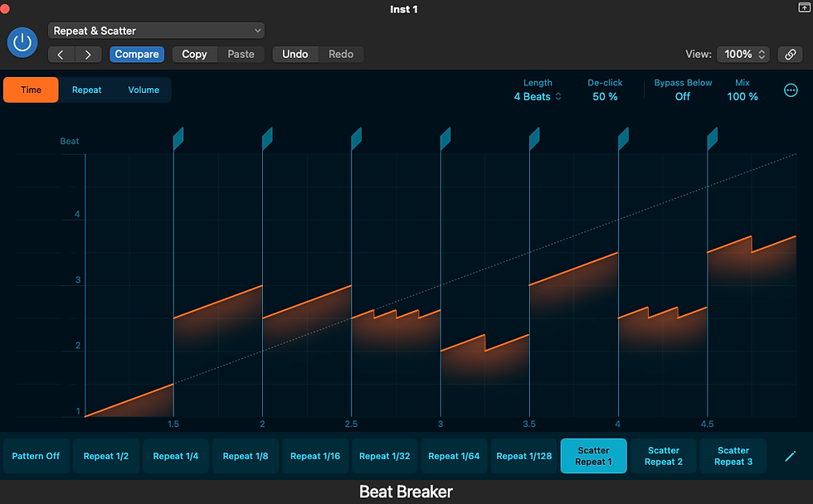Select the Repeat 1/16 pattern
Image resolution: width=813 pixels, height=504 pixels.
[x=315, y=456]
